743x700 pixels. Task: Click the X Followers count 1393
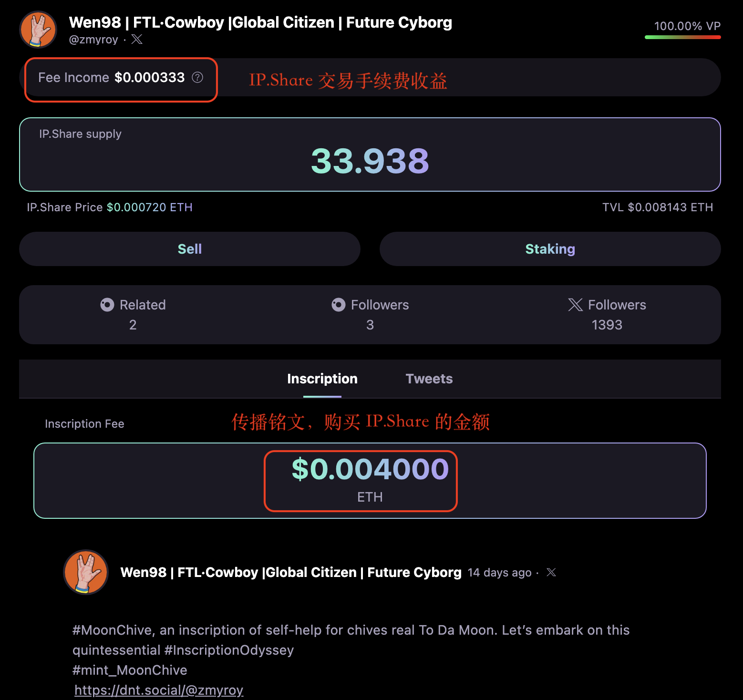click(x=607, y=325)
